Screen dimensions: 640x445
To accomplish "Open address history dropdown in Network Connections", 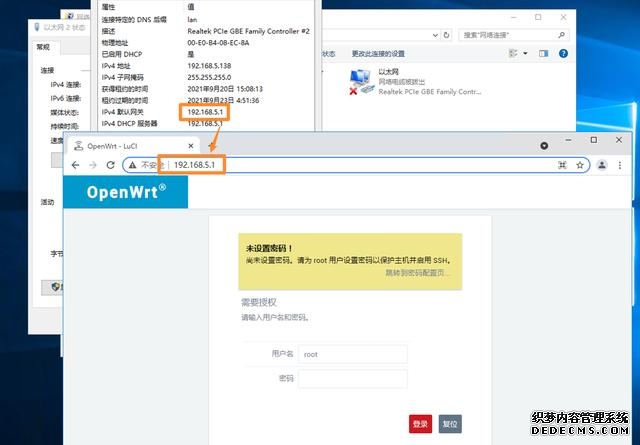I will pos(435,35).
